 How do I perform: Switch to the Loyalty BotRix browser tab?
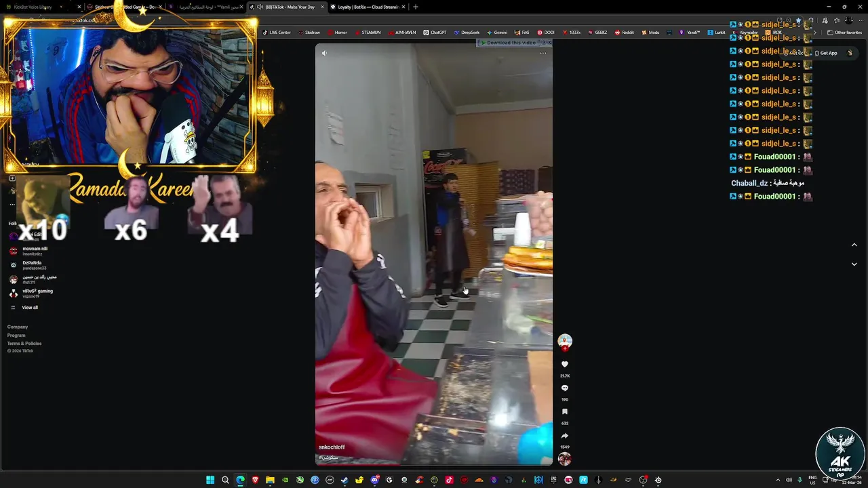coord(367,7)
